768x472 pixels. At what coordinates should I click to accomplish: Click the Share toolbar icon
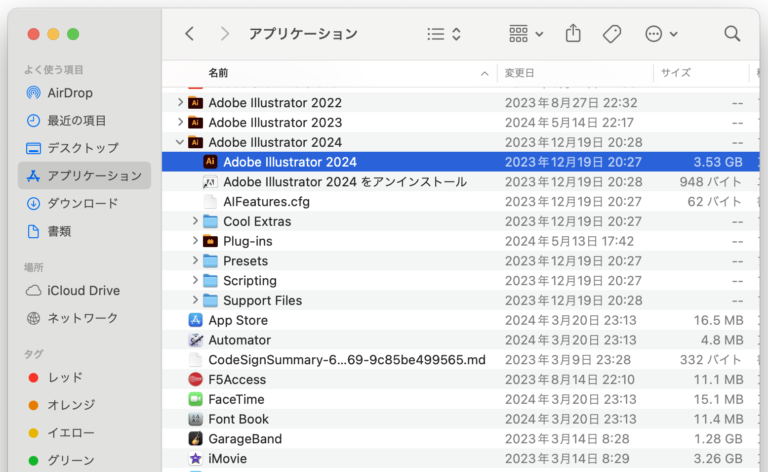(573, 34)
